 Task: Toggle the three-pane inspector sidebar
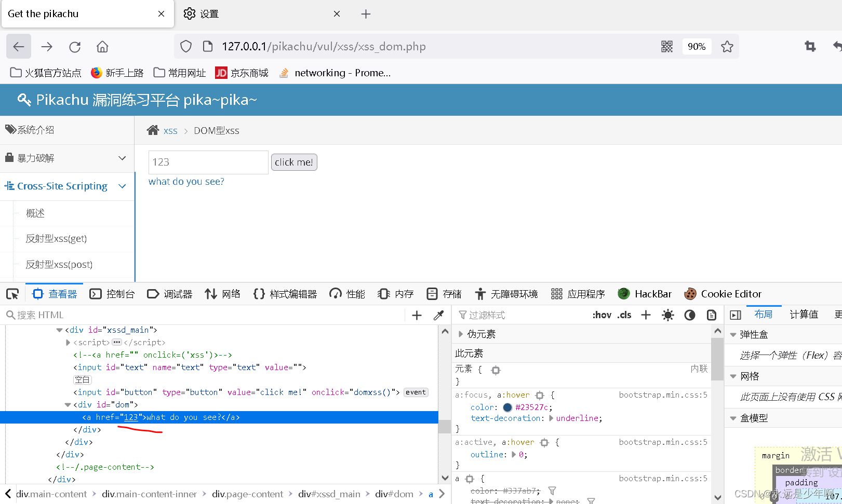736,315
